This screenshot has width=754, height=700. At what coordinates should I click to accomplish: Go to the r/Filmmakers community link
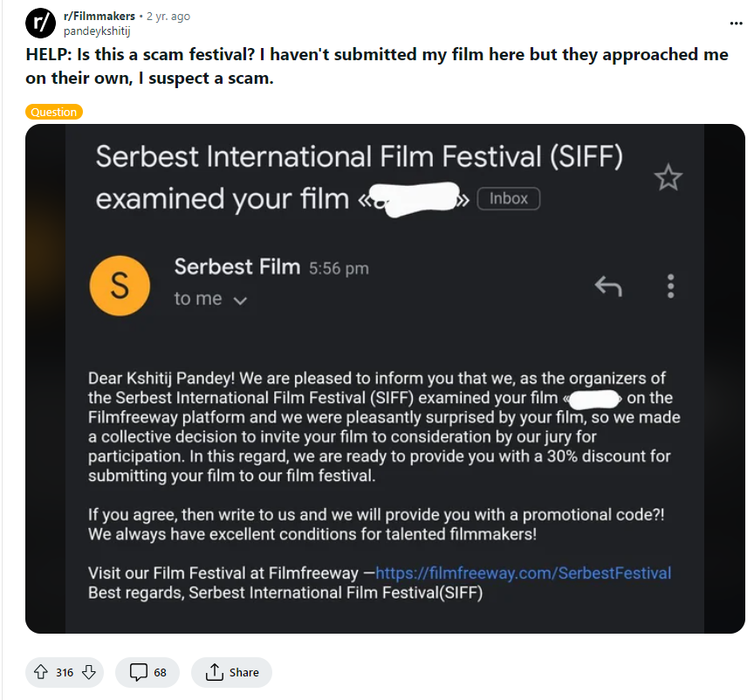point(99,17)
